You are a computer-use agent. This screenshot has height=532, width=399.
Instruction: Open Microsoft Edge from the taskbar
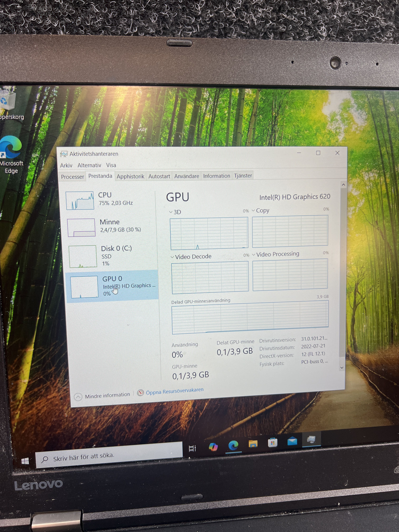[233, 446]
